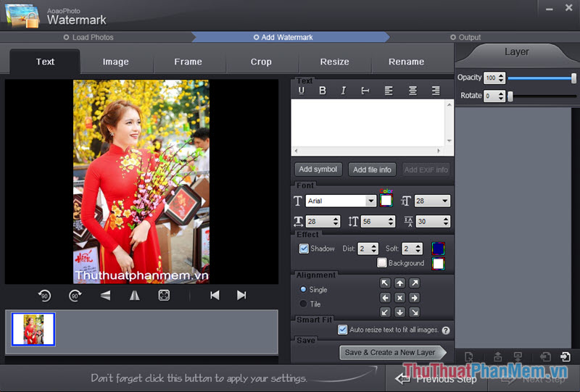This screenshot has width=580, height=392.
Task: Align watermark text right
Action: point(436,91)
